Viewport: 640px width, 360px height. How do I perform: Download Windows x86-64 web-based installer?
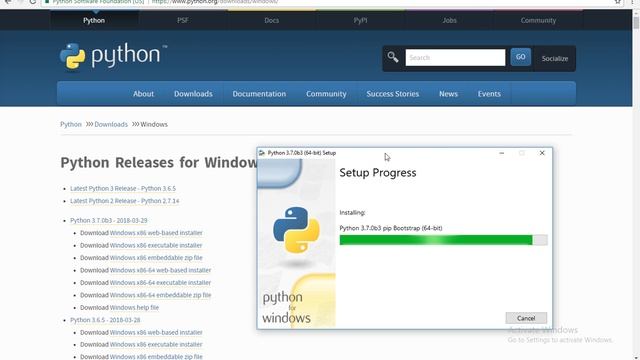coord(160,270)
